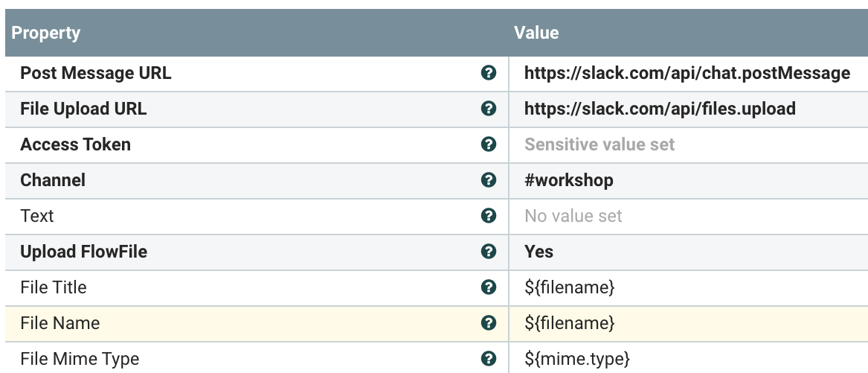868x373 pixels.
Task: Open Channel property help tooltip icon
Action: (x=489, y=180)
